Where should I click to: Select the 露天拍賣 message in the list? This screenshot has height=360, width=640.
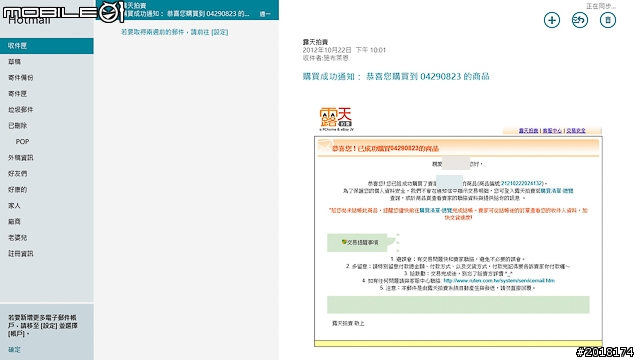point(187,10)
